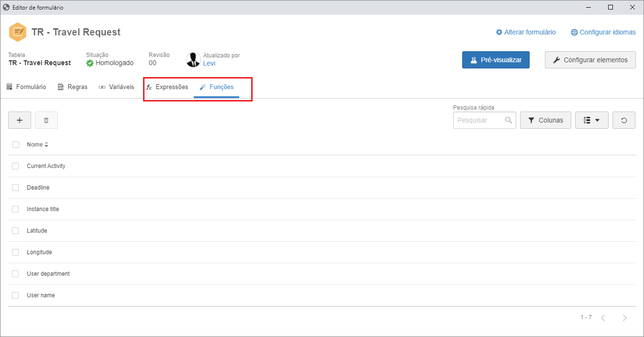Click the Configurar elementos button
The width and height of the screenshot is (644, 337).
pos(590,60)
